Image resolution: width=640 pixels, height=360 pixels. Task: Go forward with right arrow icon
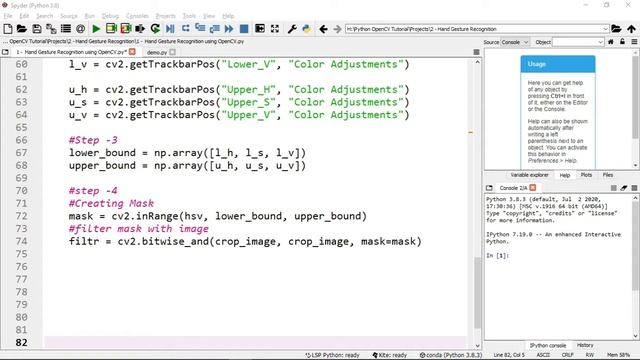pyautogui.click(x=337, y=29)
